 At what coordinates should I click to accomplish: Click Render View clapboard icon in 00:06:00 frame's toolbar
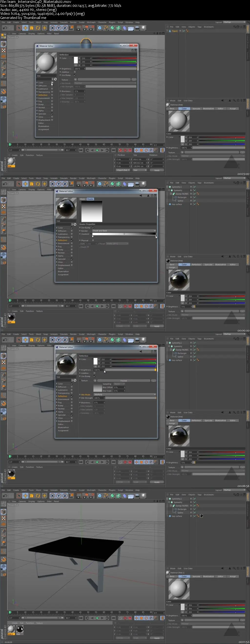pyautogui.click(x=78, y=184)
